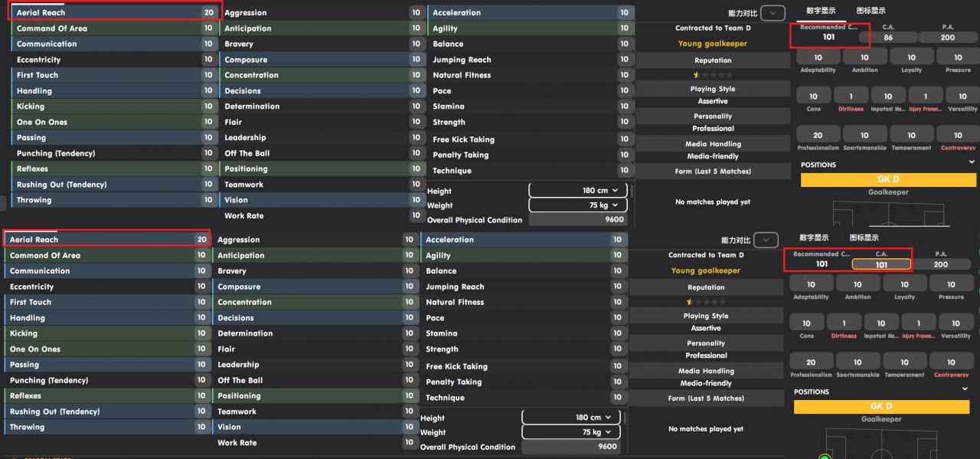This screenshot has width=980, height=459.
Task: Click the highlighted C.A. field showing 101
Action: click(881, 264)
